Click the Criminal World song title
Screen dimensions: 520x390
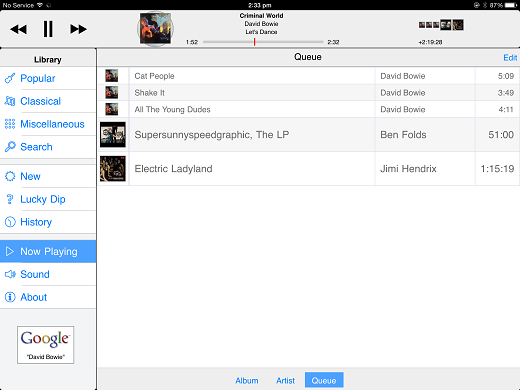click(x=261, y=16)
